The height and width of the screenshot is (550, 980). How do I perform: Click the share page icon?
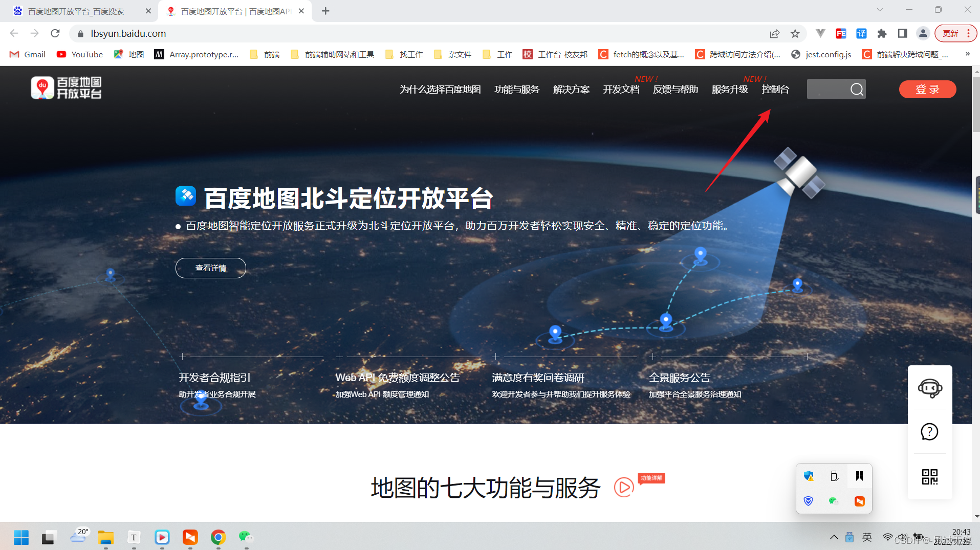pos(774,33)
